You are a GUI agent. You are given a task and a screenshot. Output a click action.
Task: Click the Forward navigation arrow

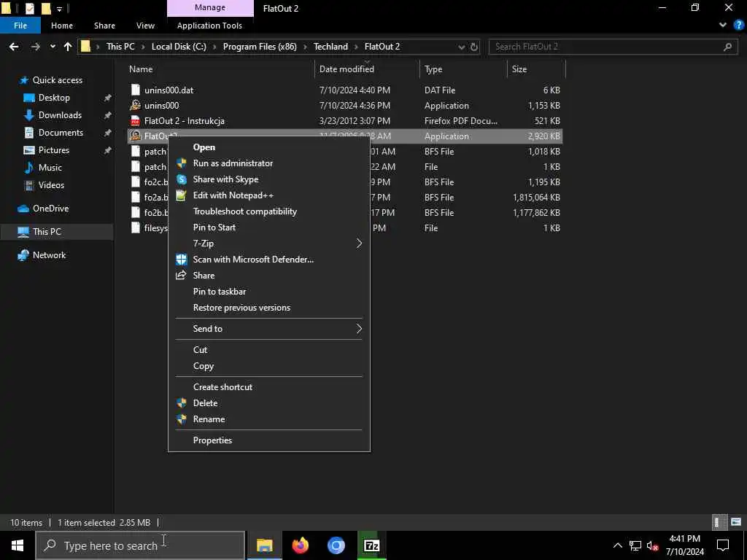tap(35, 47)
